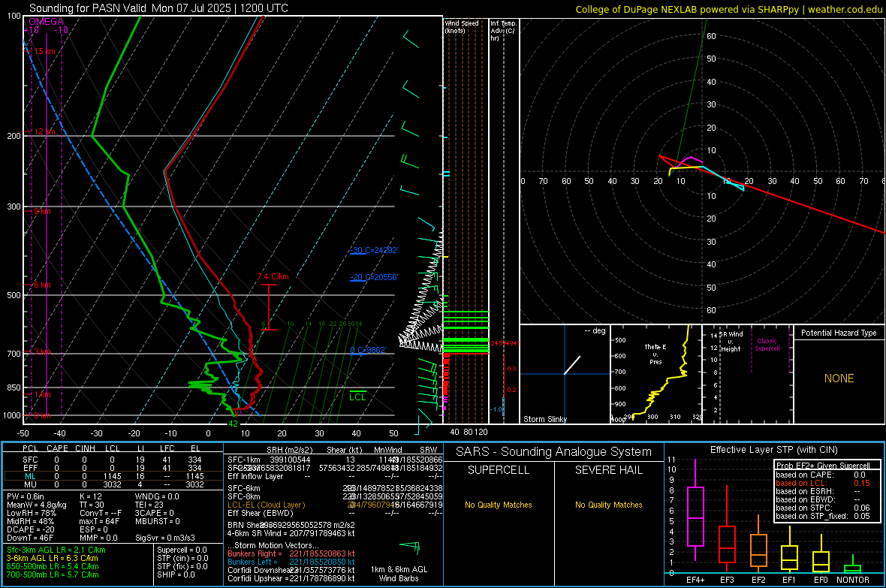Click the SigSvr = 0 m3/s3 value
This screenshot has height=588, width=886.
click(x=165, y=538)
